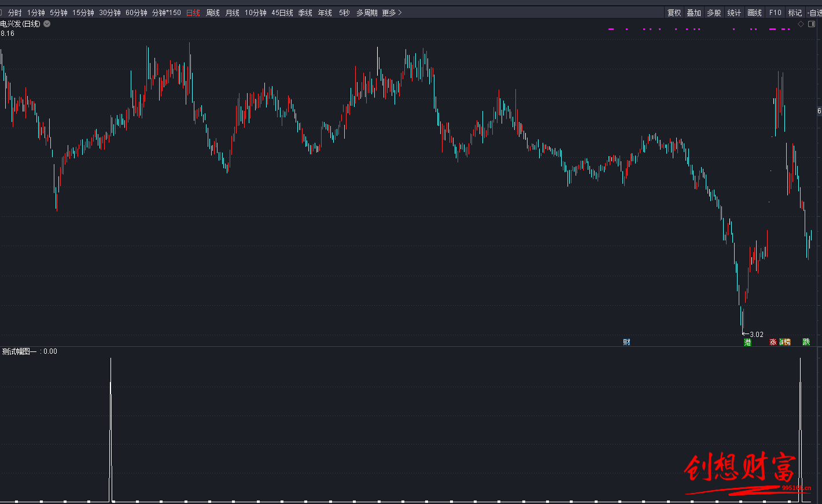The width and height of the screenshot is (822, 504).
Task: Open the F10 company info
Action: (x=775, y=13)
